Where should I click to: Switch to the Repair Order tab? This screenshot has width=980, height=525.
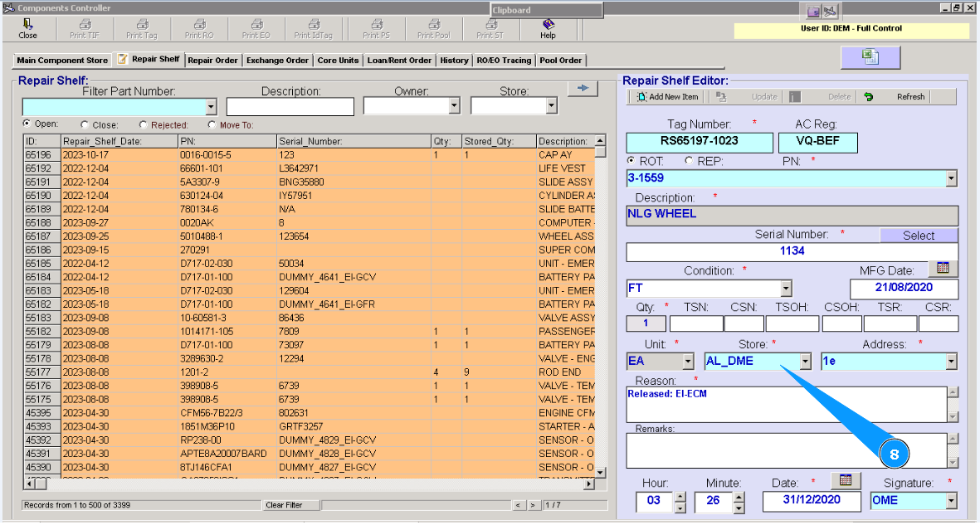coord(213,60)
